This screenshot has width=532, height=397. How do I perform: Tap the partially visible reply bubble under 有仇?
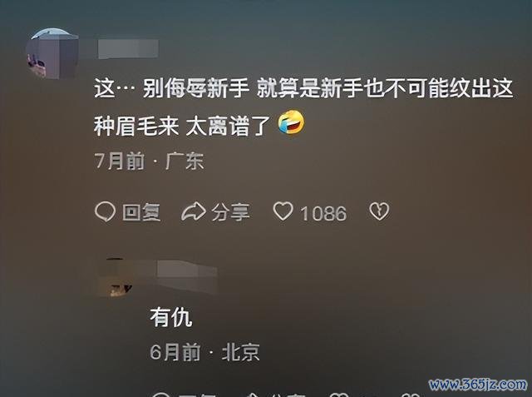coord(160,395)
